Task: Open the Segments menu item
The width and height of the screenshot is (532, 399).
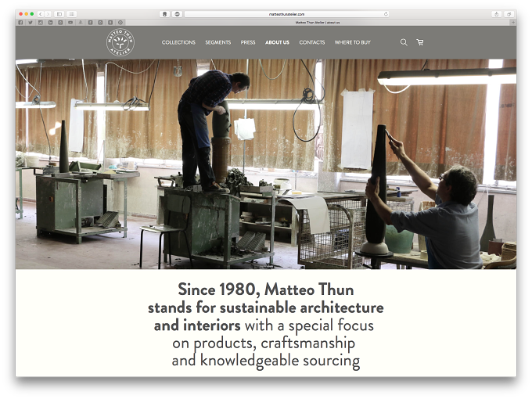Action: (x=217, y=42)
